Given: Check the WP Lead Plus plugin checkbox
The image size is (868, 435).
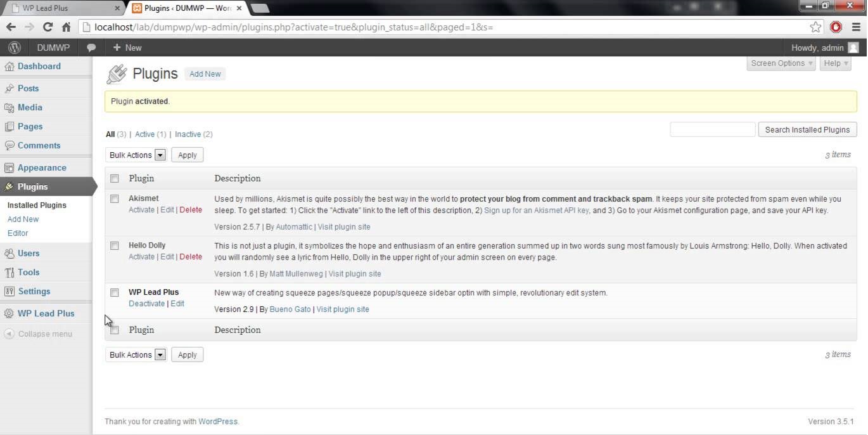Looking at the screenshot, I should pos(115,292).
